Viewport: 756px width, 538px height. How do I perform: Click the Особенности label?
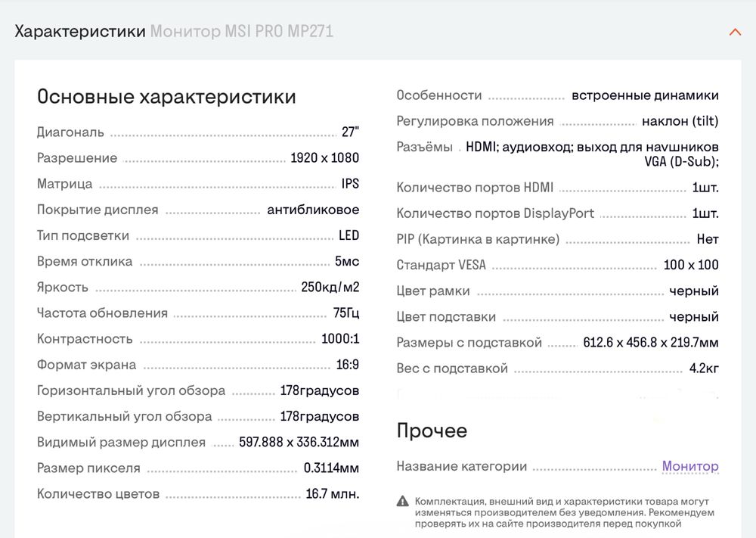(x=438, y=95)
